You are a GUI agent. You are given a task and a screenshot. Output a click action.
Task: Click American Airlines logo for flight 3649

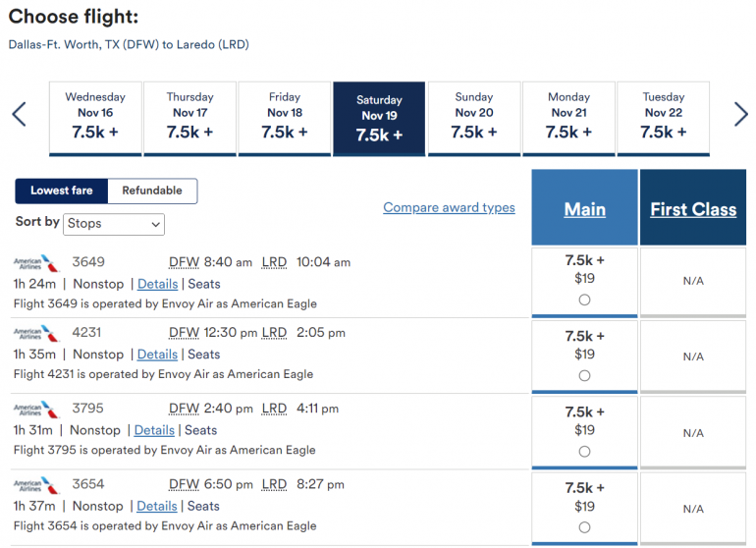[x=36, y=263]
